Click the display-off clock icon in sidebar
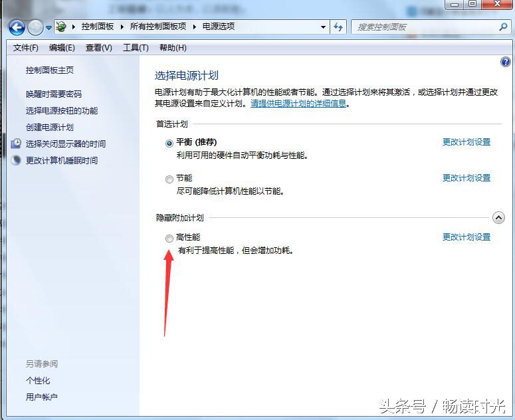This screenshot has height=420, width=515. coord(16,144)
